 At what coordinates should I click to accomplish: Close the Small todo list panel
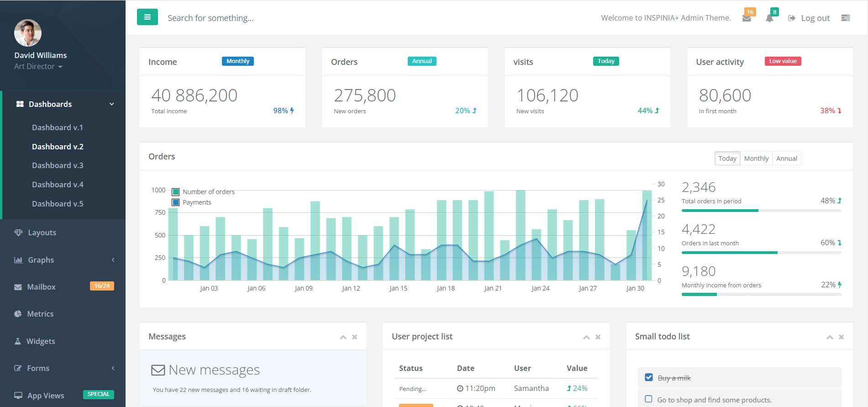point(841,337)
